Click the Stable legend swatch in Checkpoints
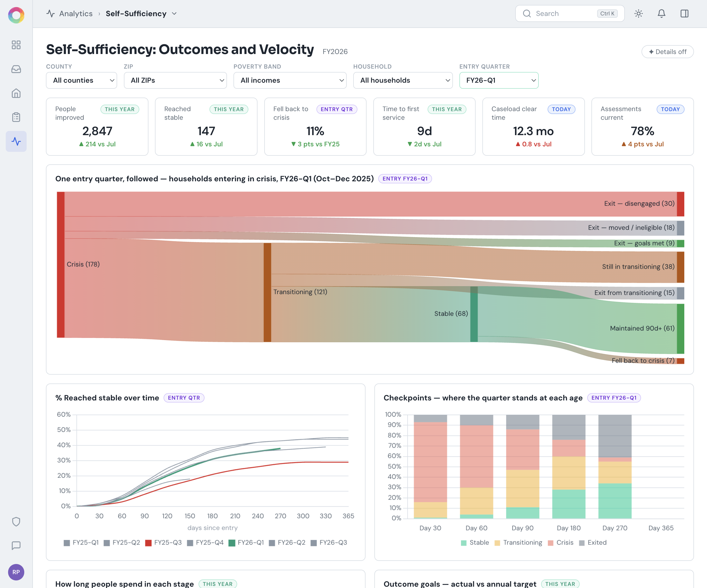The image size is (707, 588). [464, 543]
